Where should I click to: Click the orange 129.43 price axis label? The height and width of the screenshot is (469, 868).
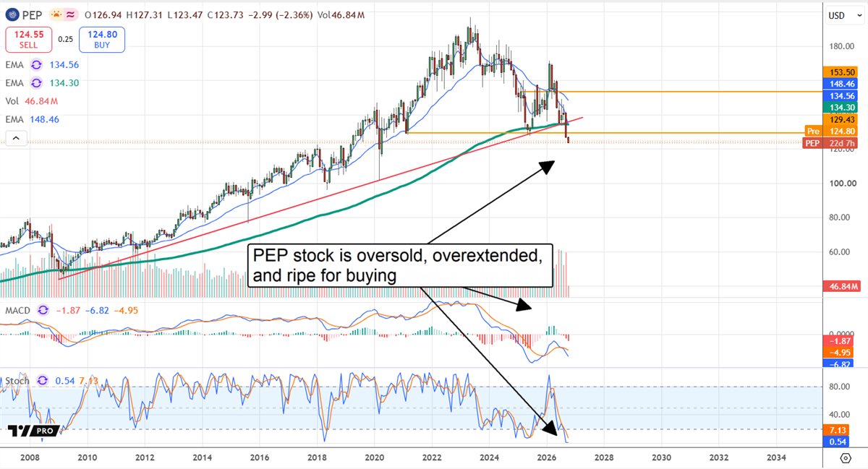click(841, 119)
